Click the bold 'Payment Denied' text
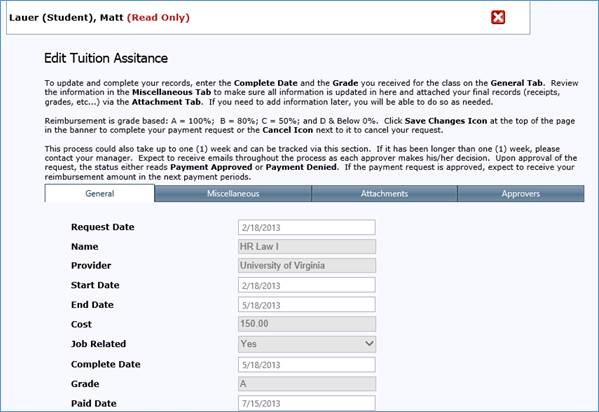The height and width of the screenshot is (412, 599). (301, 167)
